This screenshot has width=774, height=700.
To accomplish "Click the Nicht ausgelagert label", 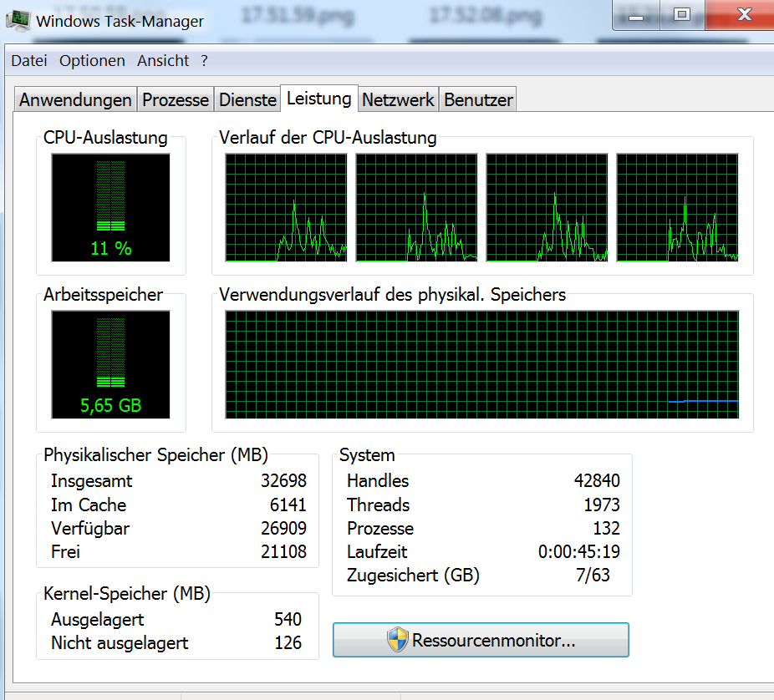I will coord(120,643).
